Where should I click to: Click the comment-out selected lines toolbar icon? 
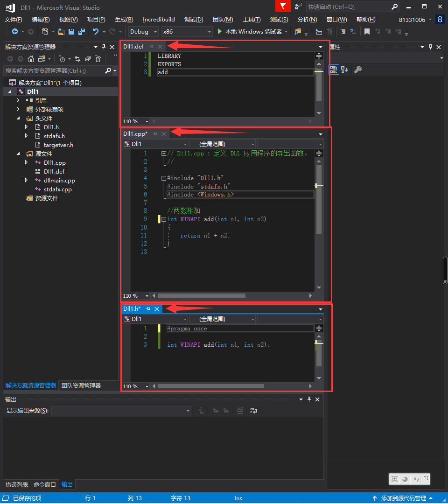343,32
